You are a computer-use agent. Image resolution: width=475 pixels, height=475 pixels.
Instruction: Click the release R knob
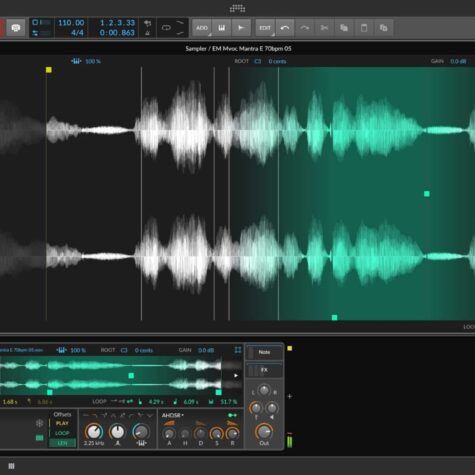[x=232, y=434]
